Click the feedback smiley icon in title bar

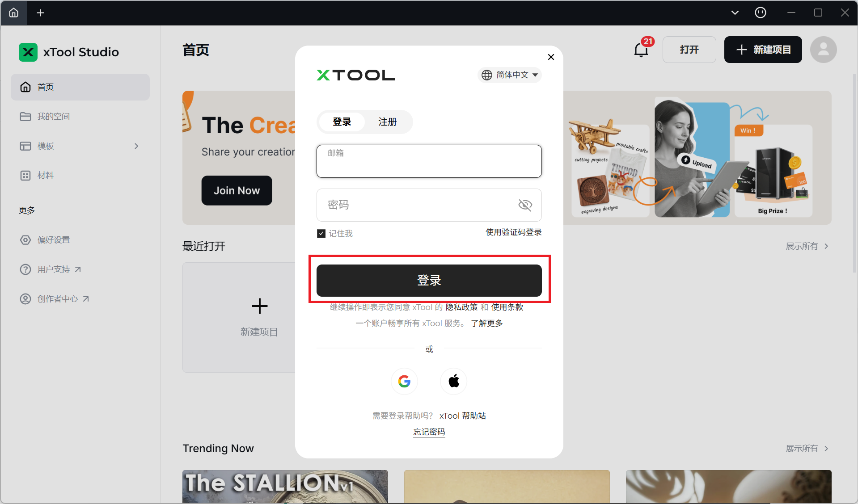click(x=760, y=13)
